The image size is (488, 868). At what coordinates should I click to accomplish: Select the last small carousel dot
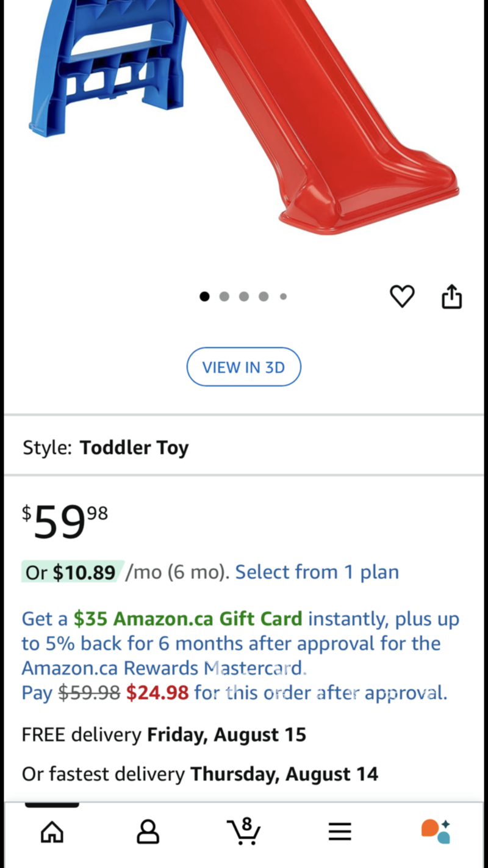click(x=283, y=297)
